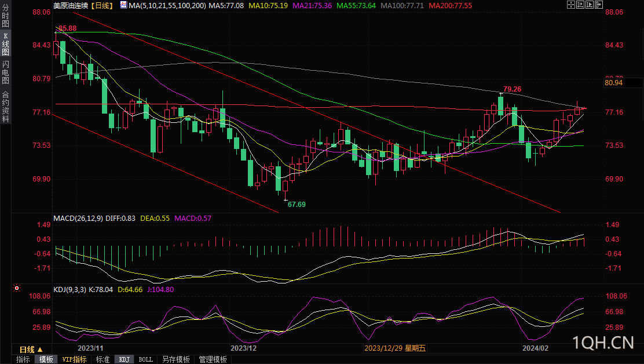Viewport: 644px width, 364px height.
Task: Click the crosshair cursor icon at top right
Action: 571,5
